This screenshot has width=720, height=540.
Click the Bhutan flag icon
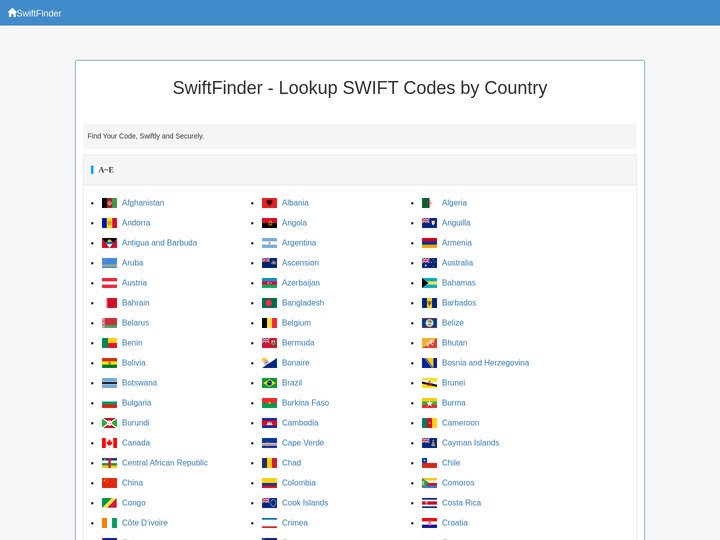point(429,343)
